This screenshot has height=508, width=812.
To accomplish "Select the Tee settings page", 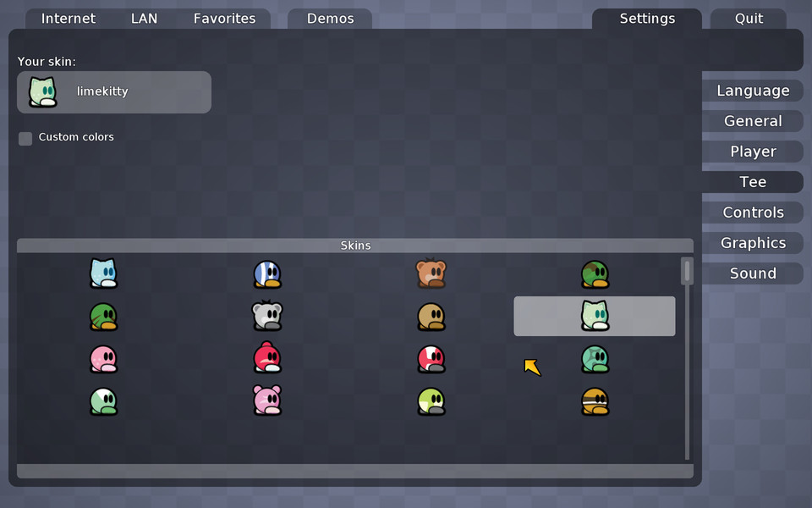I will click(753, 182).
